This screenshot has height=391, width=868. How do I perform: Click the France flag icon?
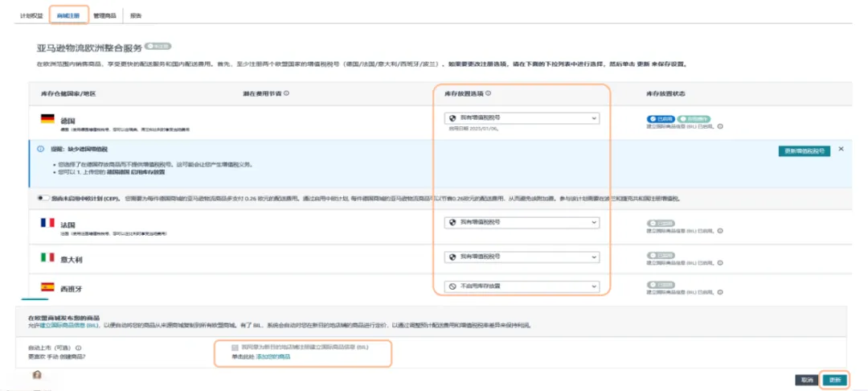click(47, 222)
